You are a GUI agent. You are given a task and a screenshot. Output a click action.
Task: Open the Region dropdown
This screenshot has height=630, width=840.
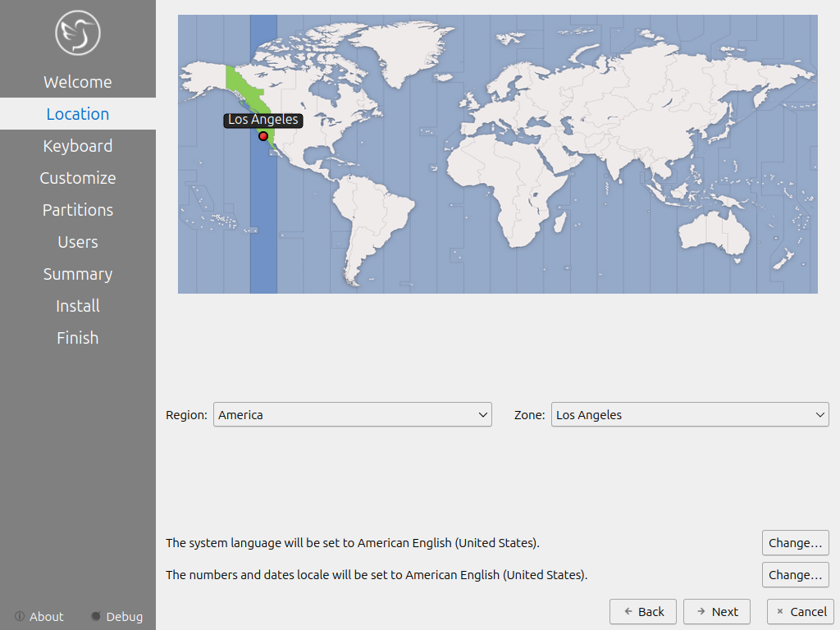point(352,415)
